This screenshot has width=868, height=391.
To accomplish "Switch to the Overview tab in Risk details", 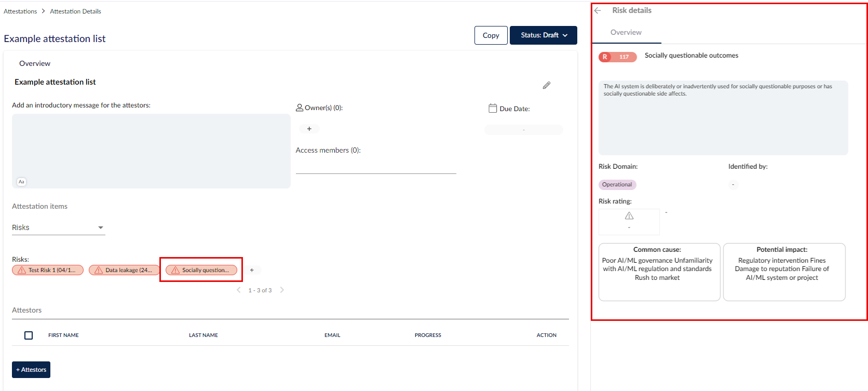I will coord(626,32).
